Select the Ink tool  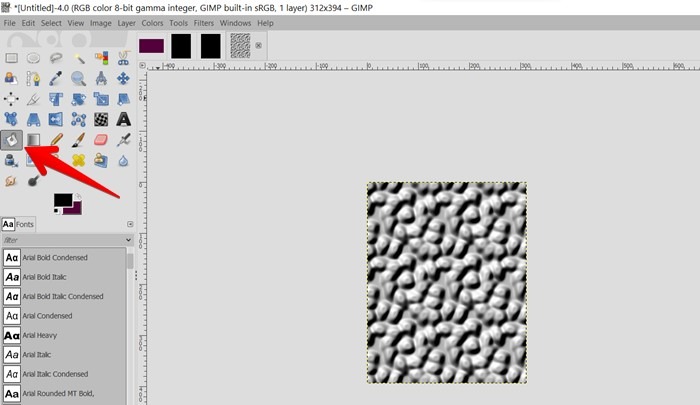(x=11, y=161)
